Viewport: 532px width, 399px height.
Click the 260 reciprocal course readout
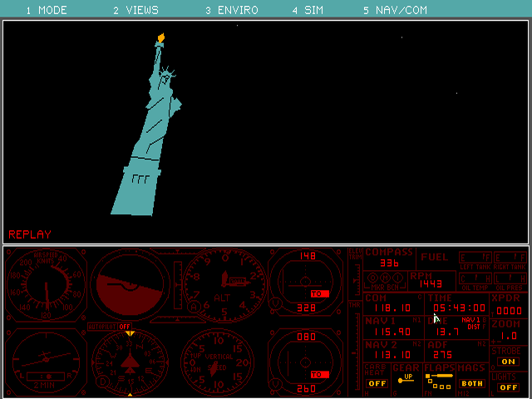coord(307,388)
